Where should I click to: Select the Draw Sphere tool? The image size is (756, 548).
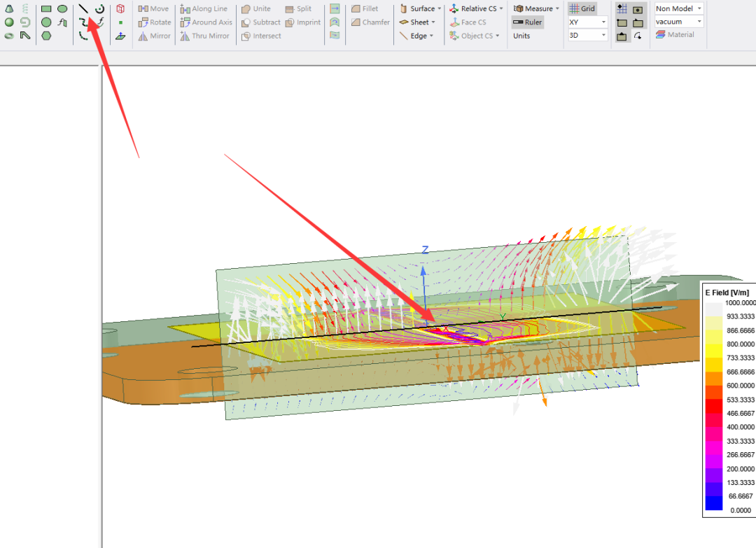tap(9, 22)
